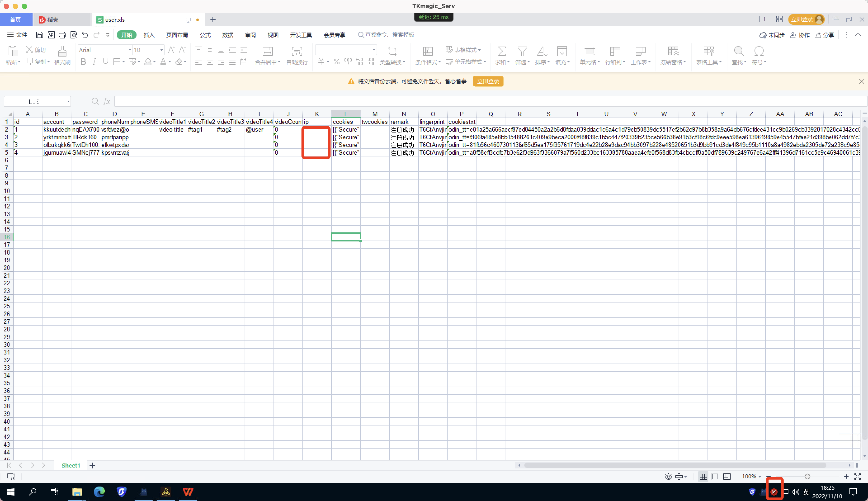The width and height of the screenshot is (868, 501).
Task: Click the Format Painter brush icon
Action: [x=62, y=52]
